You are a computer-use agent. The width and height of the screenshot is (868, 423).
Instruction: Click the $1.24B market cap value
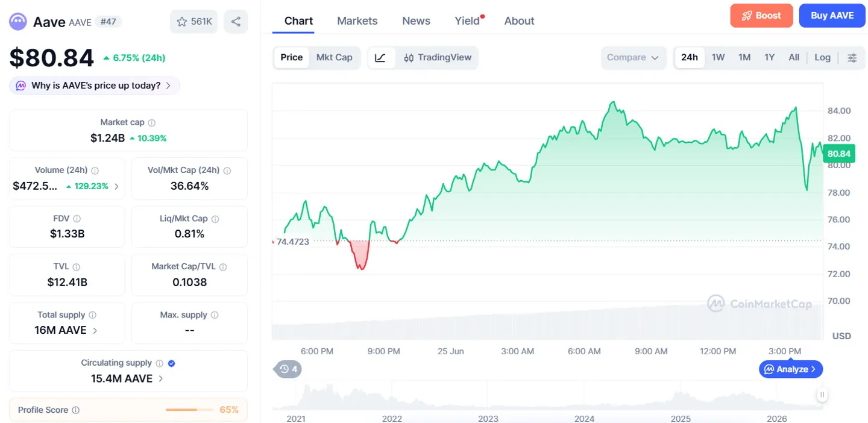click(108, 138)
